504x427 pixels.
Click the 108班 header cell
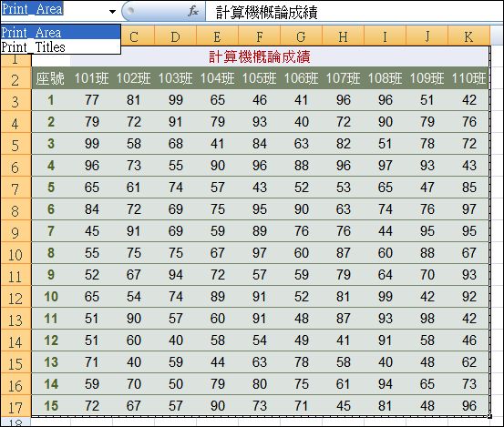pos(386,78)
